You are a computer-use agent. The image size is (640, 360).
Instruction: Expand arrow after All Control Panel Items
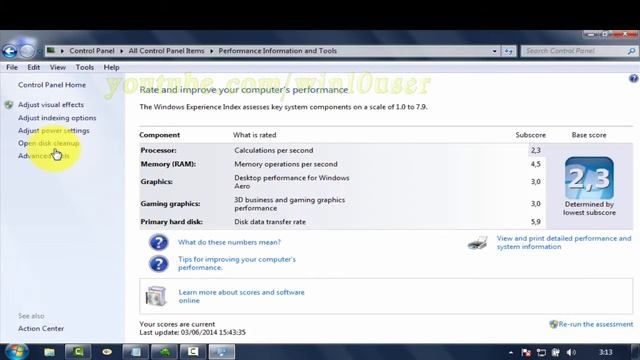click(212, 51)
